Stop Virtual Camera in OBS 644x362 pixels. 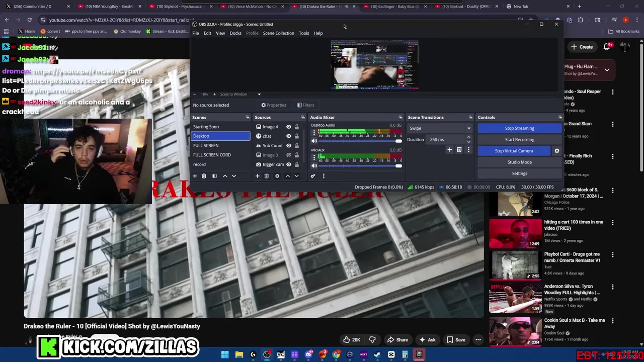(x=514, y=151)
